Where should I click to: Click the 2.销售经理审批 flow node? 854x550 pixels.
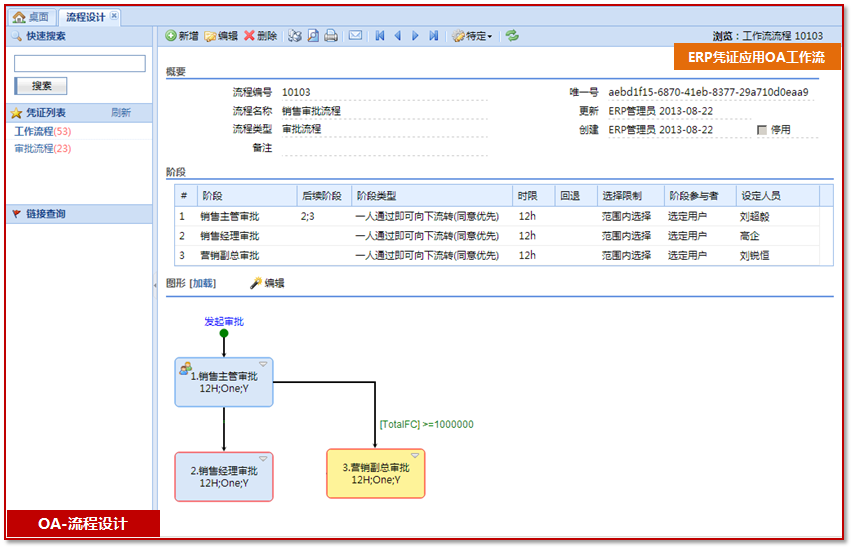click(x=224, y=476)
